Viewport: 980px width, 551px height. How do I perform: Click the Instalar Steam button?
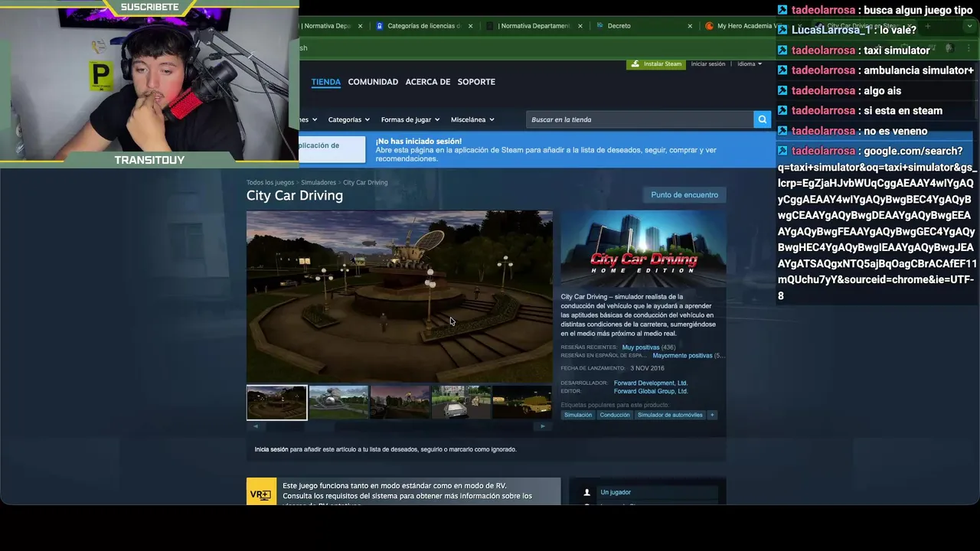click(655, 64)
